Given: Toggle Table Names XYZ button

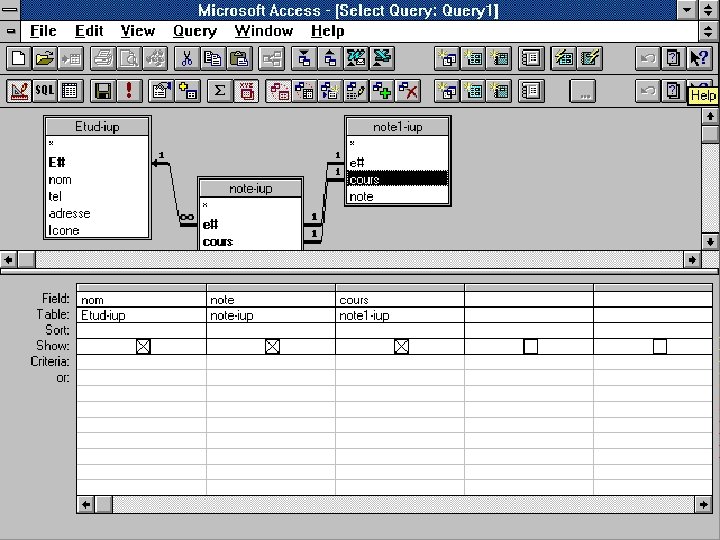Looking at the screenshot, I should click(x=246, y=90).
